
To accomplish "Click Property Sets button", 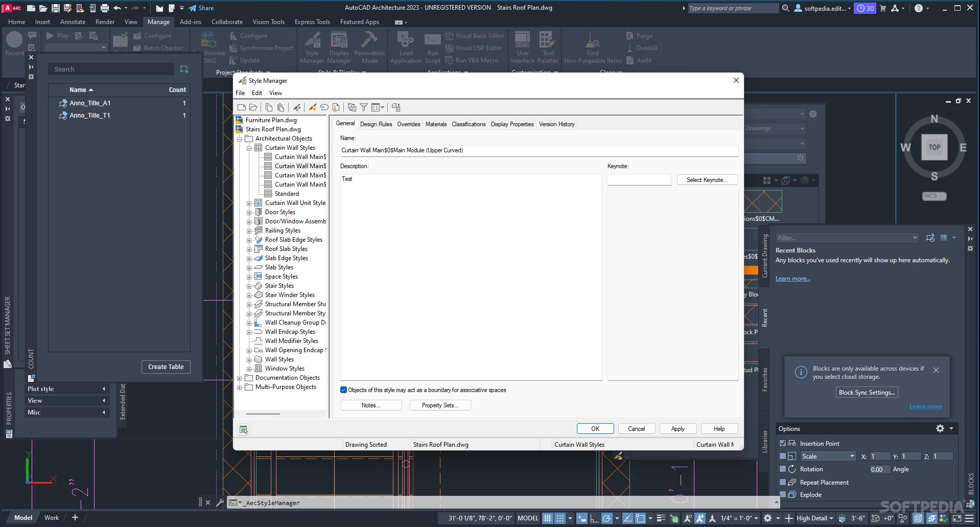I will click(x=440, y=405).
